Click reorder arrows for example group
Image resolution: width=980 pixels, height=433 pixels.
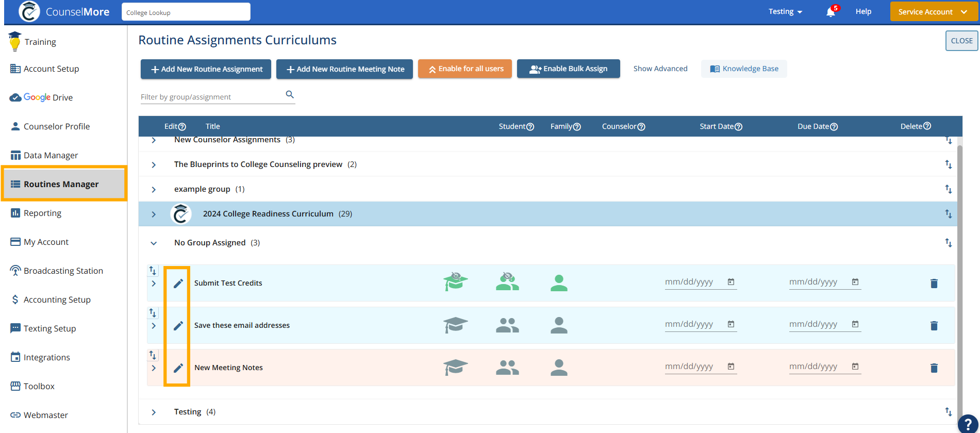pyautogui.click(x=948, y=189)
